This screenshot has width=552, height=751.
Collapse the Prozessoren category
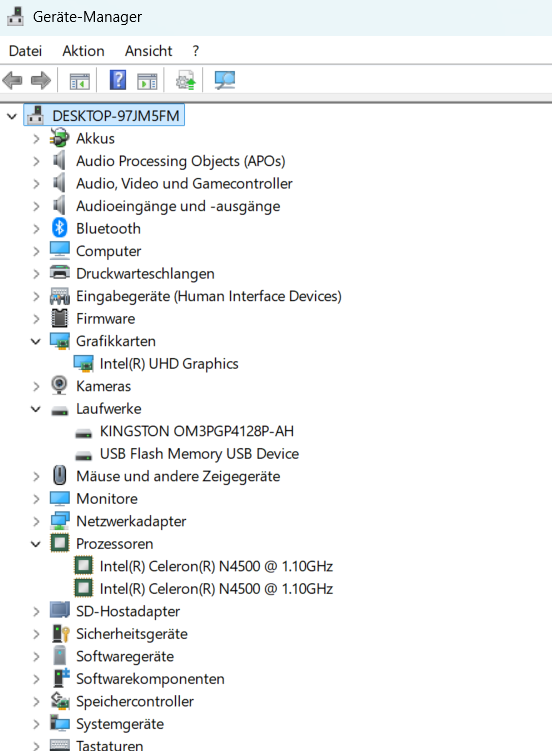click(36, 544)
